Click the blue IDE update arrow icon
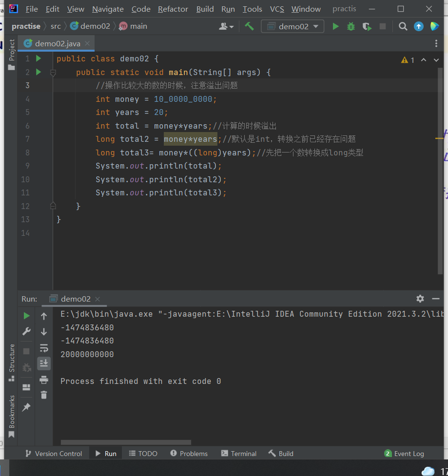 coord(418,26)
